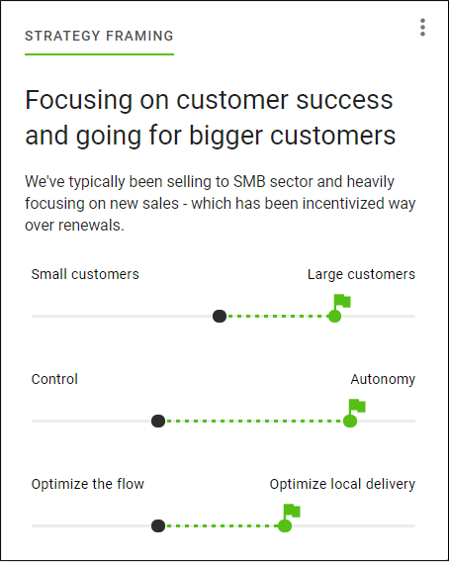Click the Control label
449x562 pixels.
(x=54, y=379)
